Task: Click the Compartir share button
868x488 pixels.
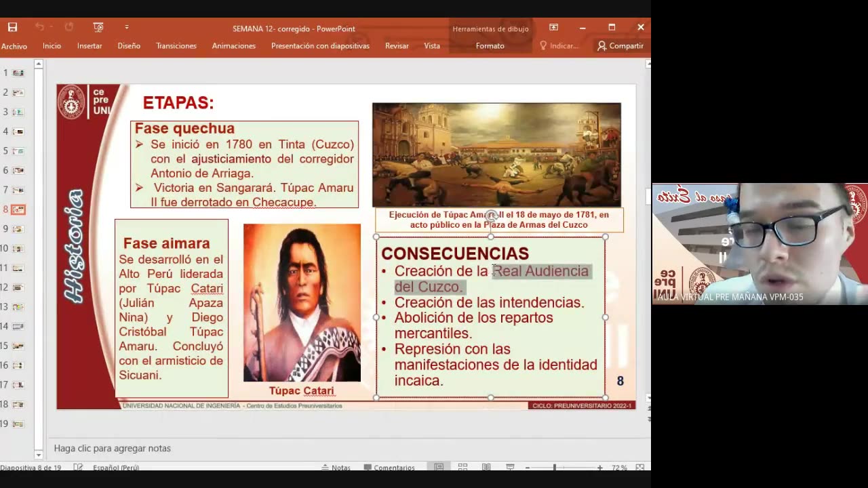Action: pos(620,46)
